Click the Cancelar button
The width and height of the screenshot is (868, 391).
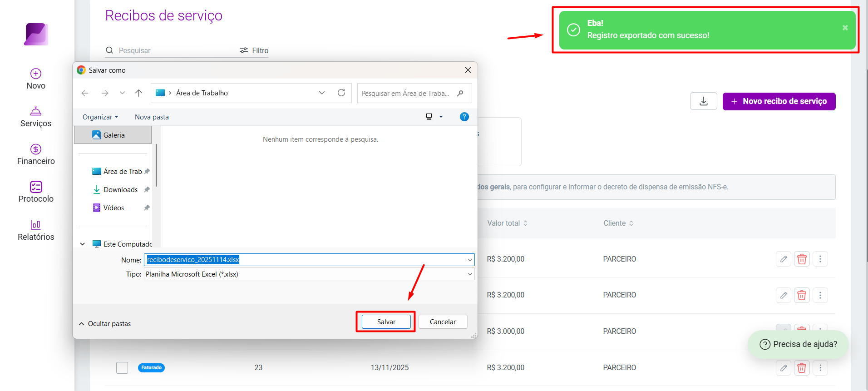pos(443,322)
